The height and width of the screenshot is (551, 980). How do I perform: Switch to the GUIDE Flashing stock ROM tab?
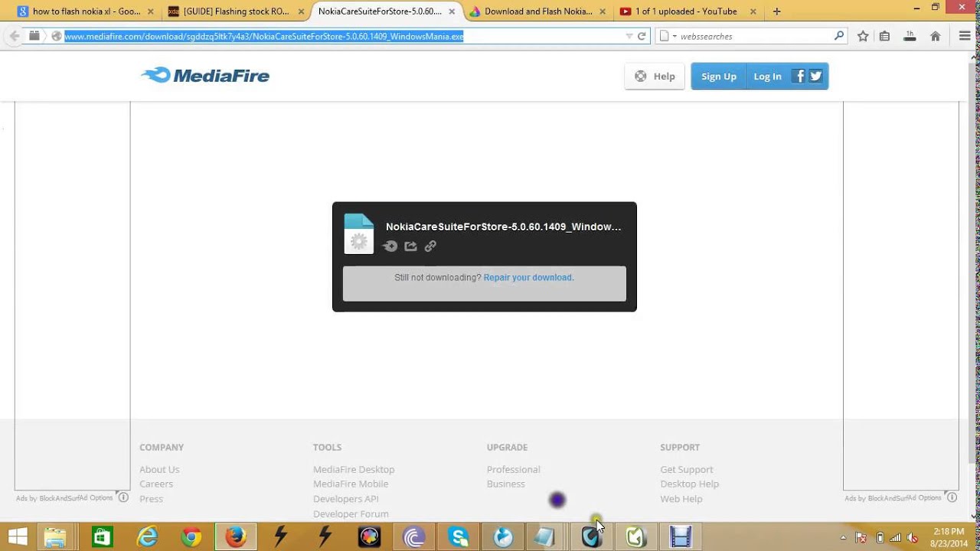tap(237, 11)
